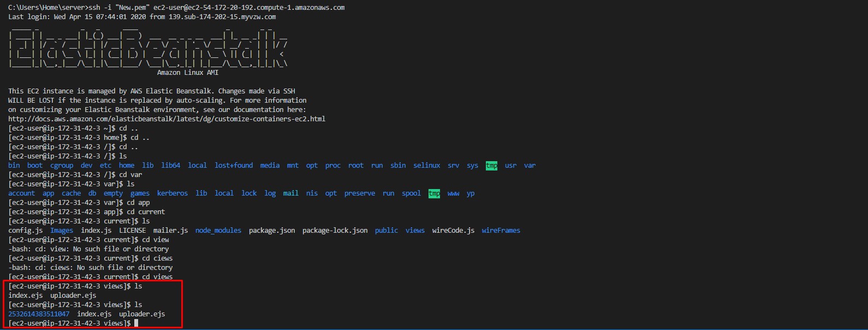Image resolution: width=868 pixels, height=330 pixels.
Task: Click the 'lib64' directory entry
Action: 171,166
